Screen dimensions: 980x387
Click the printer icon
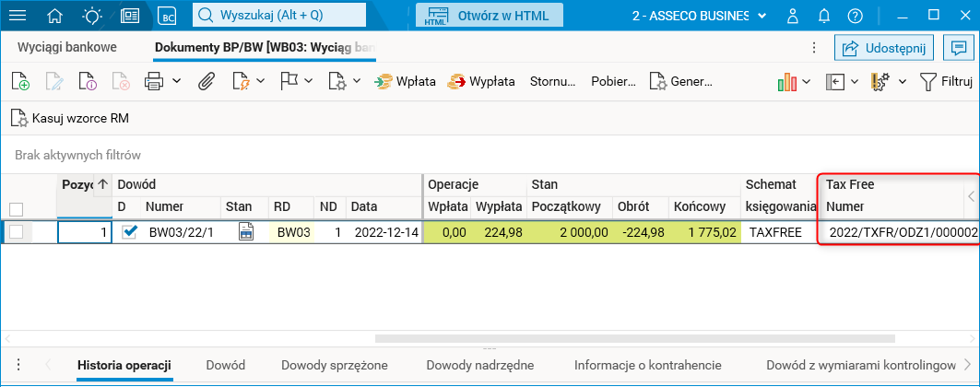(154, 81)
